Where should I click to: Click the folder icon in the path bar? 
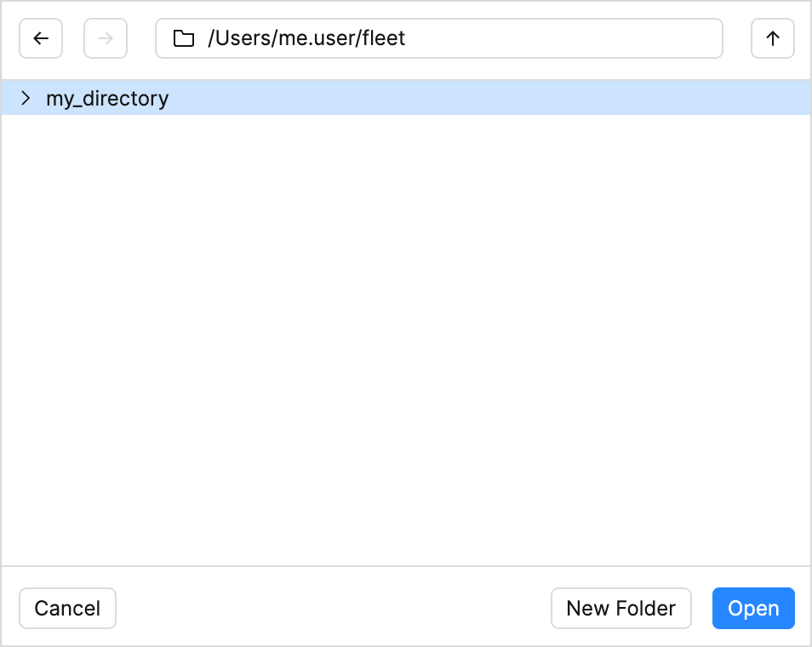(184, 38)
